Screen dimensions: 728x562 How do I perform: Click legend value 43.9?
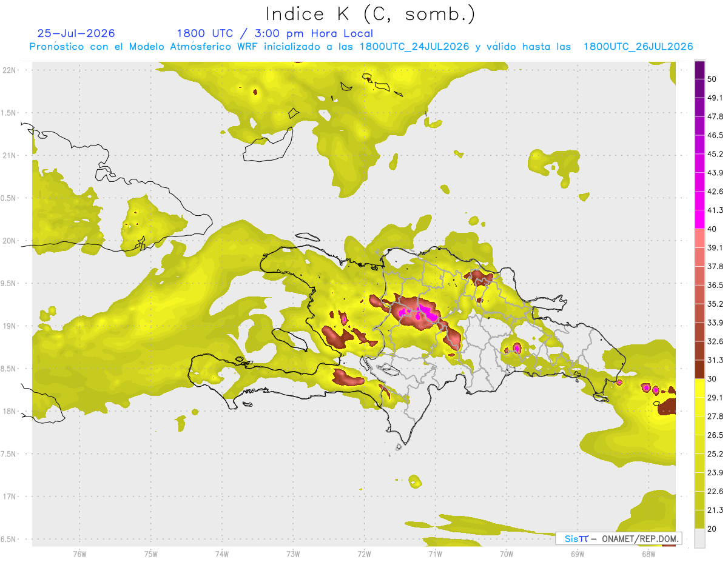715,173
